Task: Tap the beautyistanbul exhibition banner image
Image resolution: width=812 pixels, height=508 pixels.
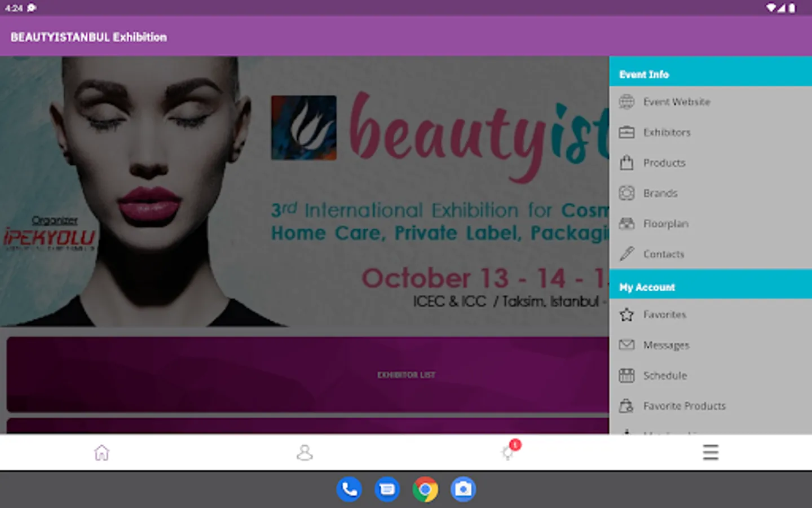Action: click(304, 191)
